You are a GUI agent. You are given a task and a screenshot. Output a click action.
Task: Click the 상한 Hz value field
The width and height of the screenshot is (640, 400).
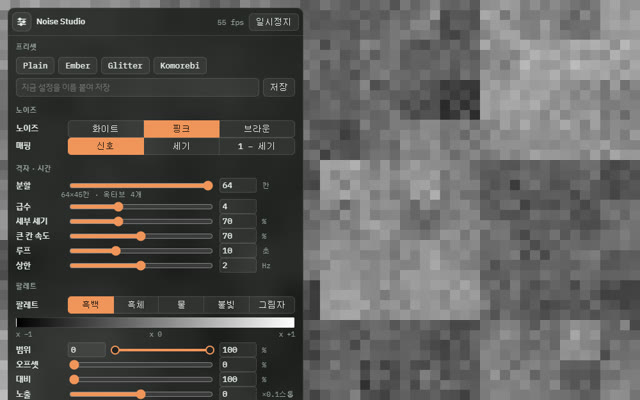[x=238, y=265]
